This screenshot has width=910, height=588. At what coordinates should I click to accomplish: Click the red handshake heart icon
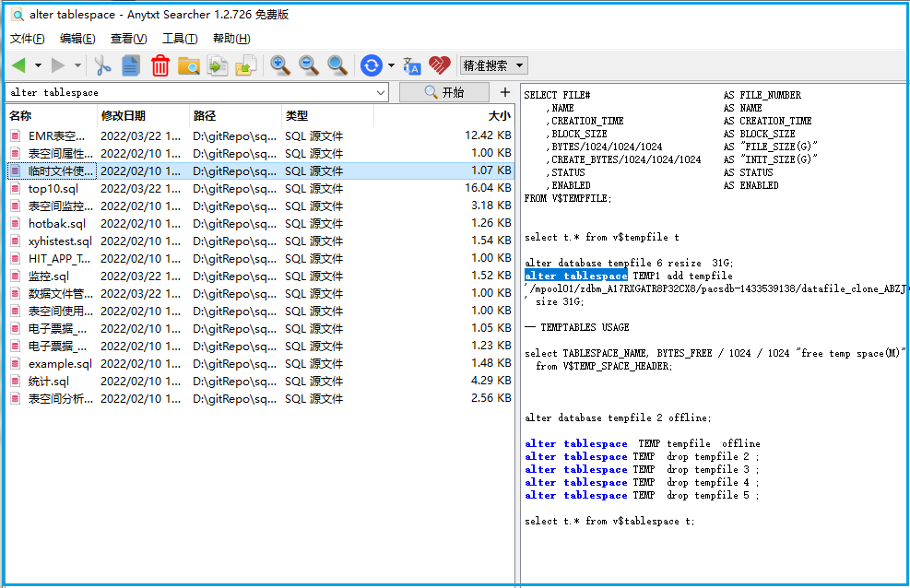[440, 65]
